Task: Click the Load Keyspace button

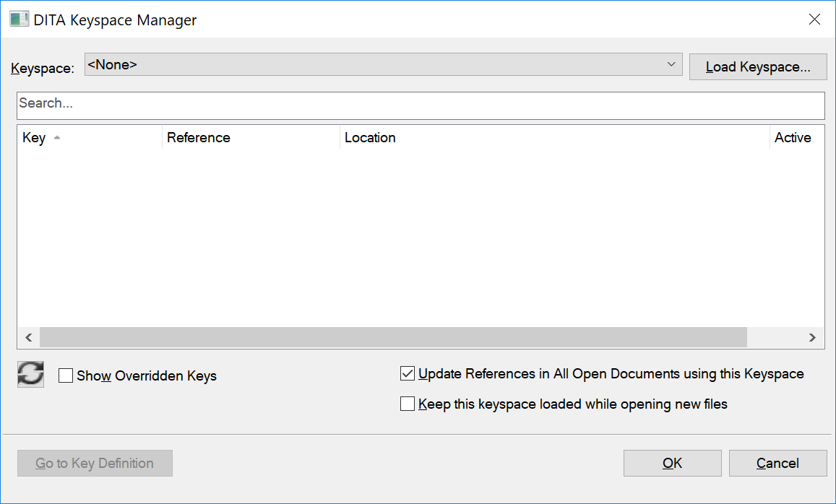Action: [x=758, y=66]
